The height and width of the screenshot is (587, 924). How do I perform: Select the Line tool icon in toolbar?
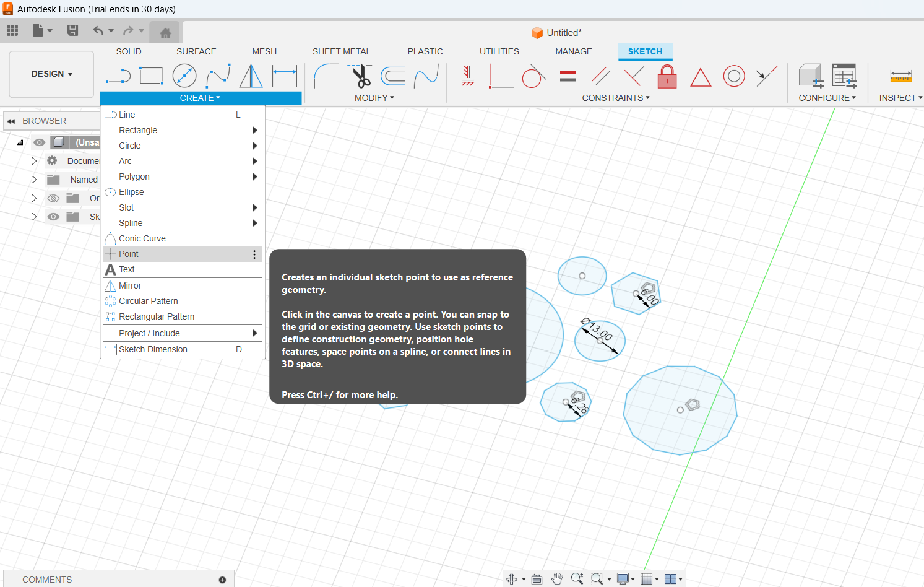tap(118, 76)
